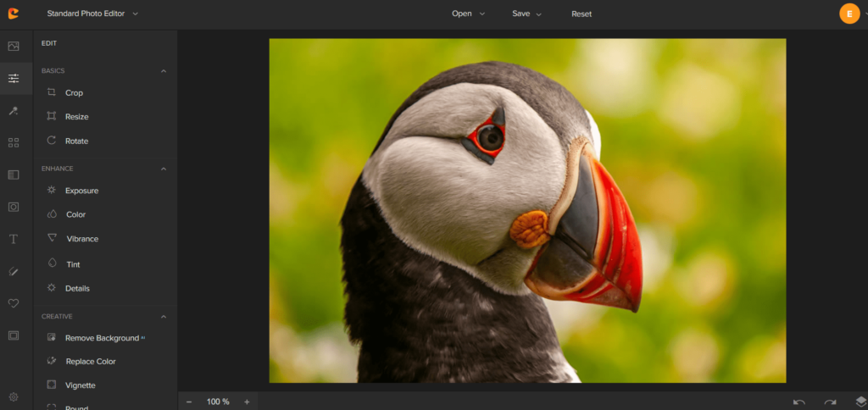Select the Exposure option label

pyautogui.click(x=82, y=191)
